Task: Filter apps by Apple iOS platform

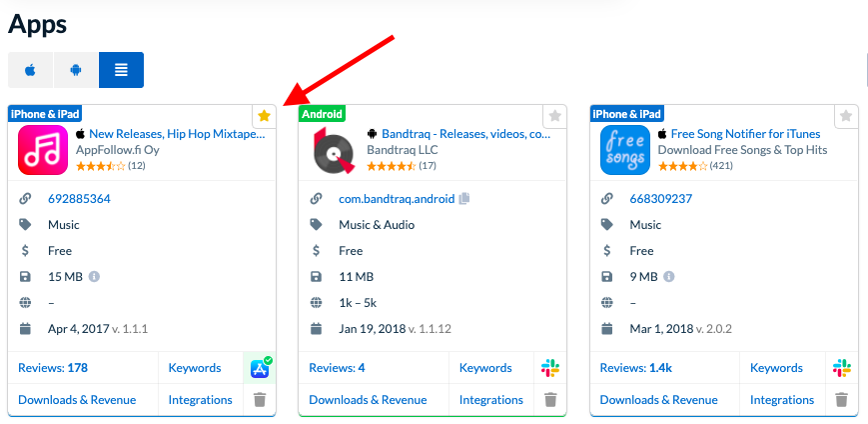Action: (x=30, y=70)
